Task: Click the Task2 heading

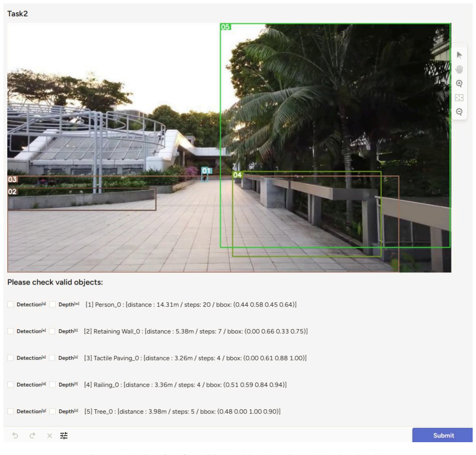Action: coord(17,14)
